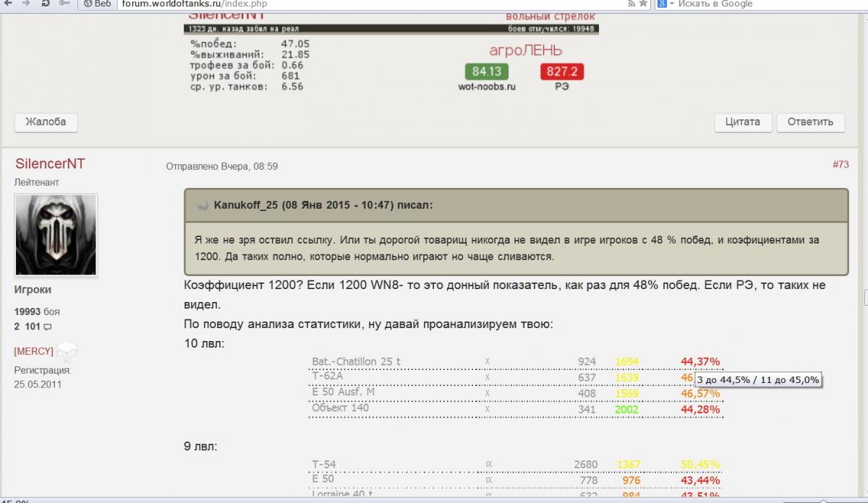Click the 'Kanukoff_25 (08 Янв 2015 - 10:47) писал:' quote header
The image size is (868, 503).
pos(323,205)
